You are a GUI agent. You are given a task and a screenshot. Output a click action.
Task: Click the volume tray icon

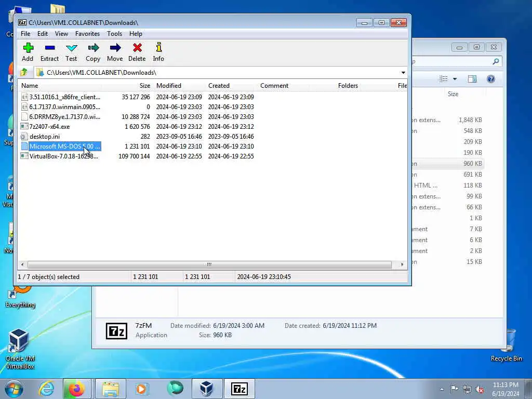pos(480,389)
